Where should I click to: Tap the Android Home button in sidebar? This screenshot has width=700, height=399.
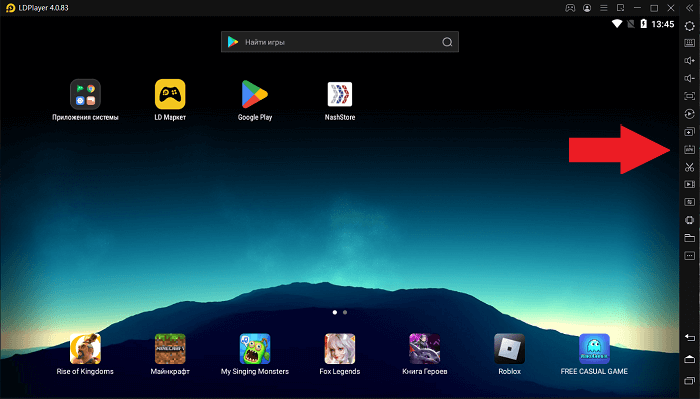[x=689, y=359]
